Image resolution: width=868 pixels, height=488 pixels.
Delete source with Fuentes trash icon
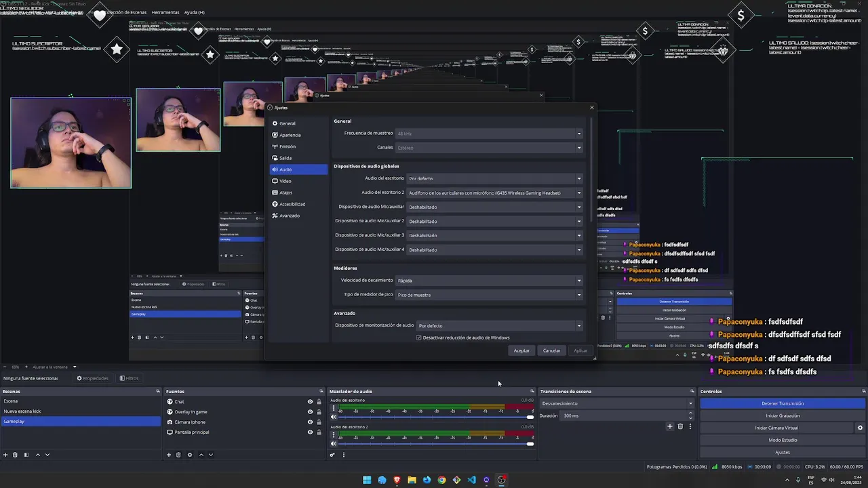178,455
